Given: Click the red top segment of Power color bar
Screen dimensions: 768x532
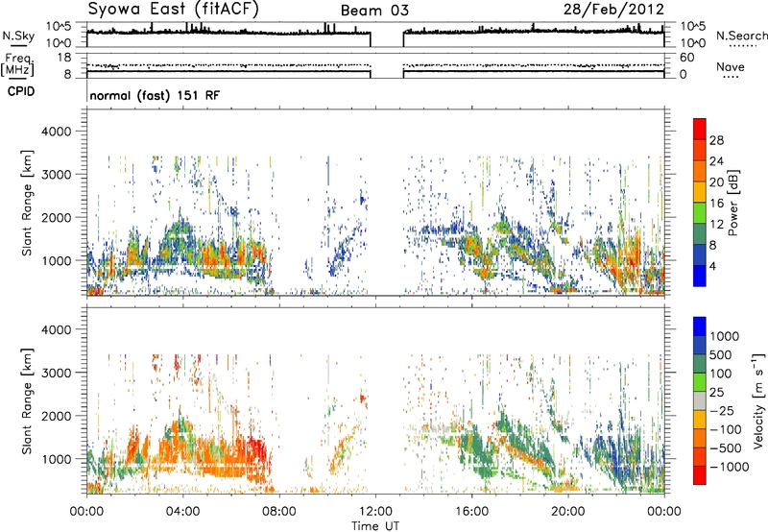Looking at the screenshot, I should coord(700,129).
